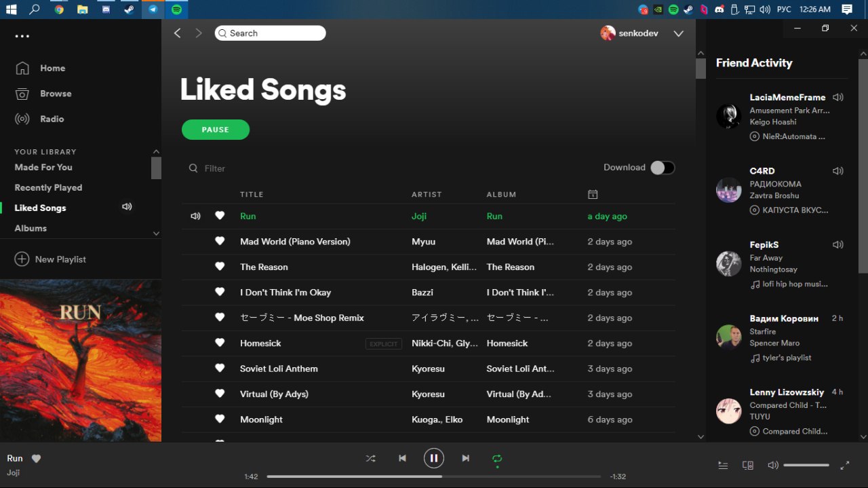Sort by TITLE column

(252, 194)
